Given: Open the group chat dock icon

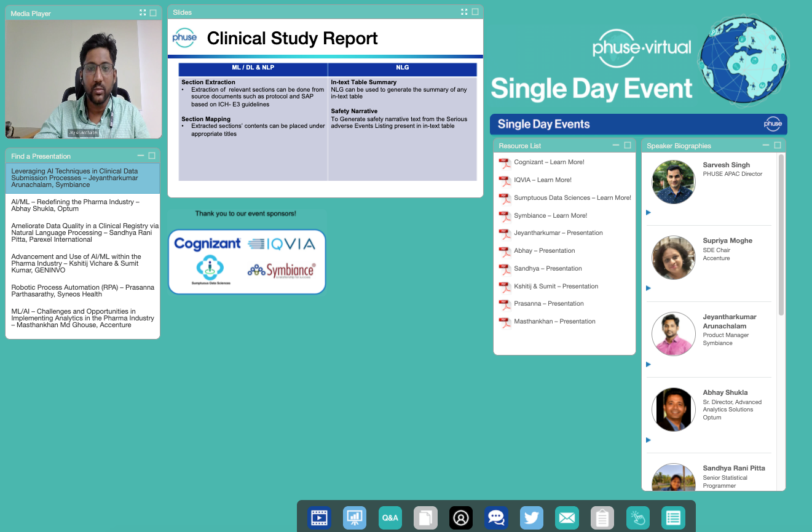Looking at the screenshot, I should coord(496,517).
